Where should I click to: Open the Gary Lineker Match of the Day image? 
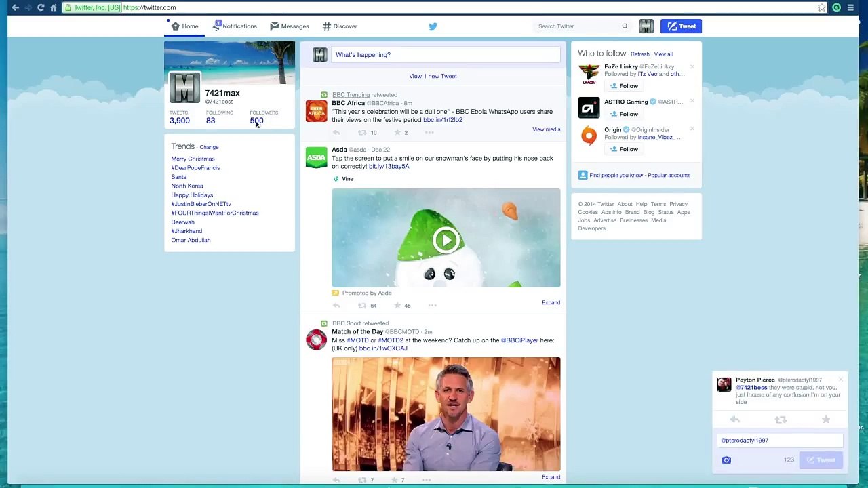coord(446,414)
